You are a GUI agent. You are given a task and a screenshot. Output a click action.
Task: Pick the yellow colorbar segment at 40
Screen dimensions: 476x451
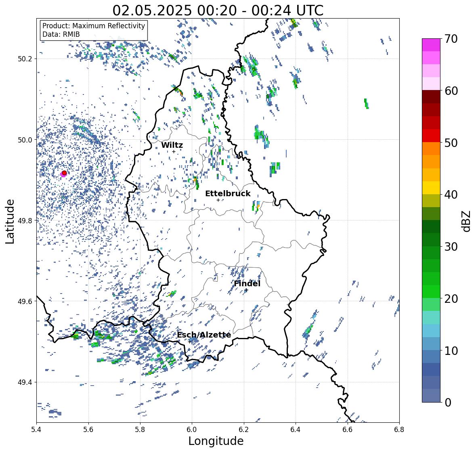[431, 188]
